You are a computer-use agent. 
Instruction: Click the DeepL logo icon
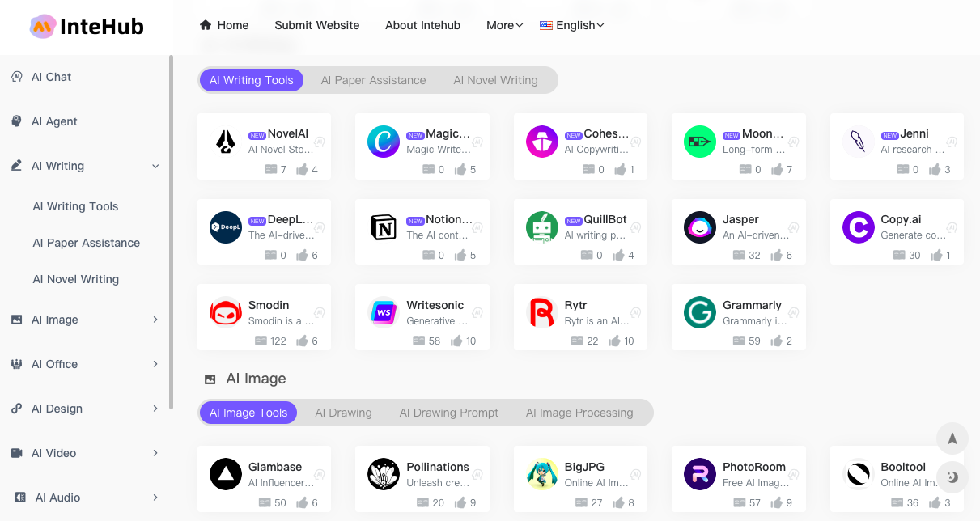click(226, 227)
